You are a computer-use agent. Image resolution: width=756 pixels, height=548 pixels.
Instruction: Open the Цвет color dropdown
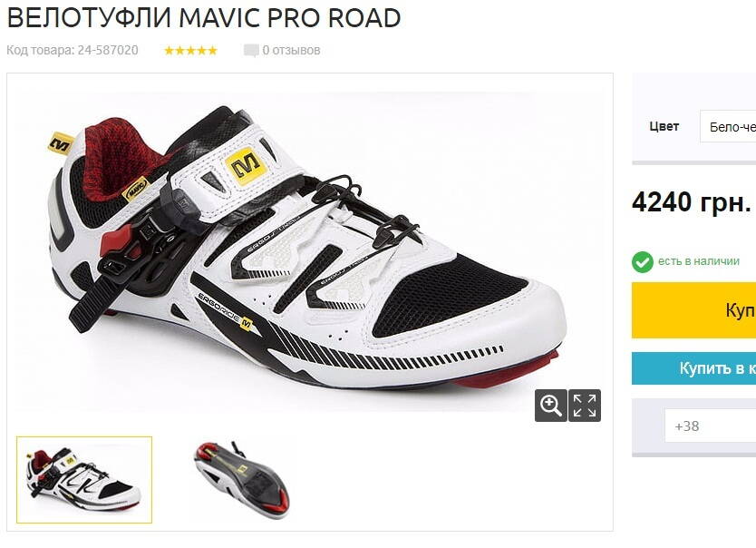[728, 126]
